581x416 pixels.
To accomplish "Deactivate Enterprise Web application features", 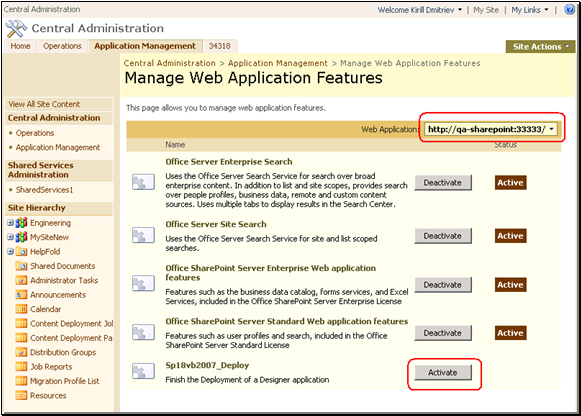I will point(443,285).
